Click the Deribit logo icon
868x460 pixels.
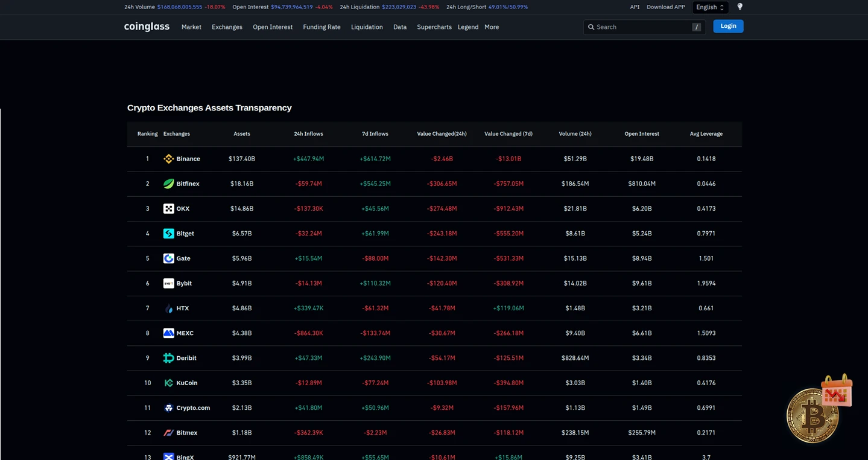168,358
